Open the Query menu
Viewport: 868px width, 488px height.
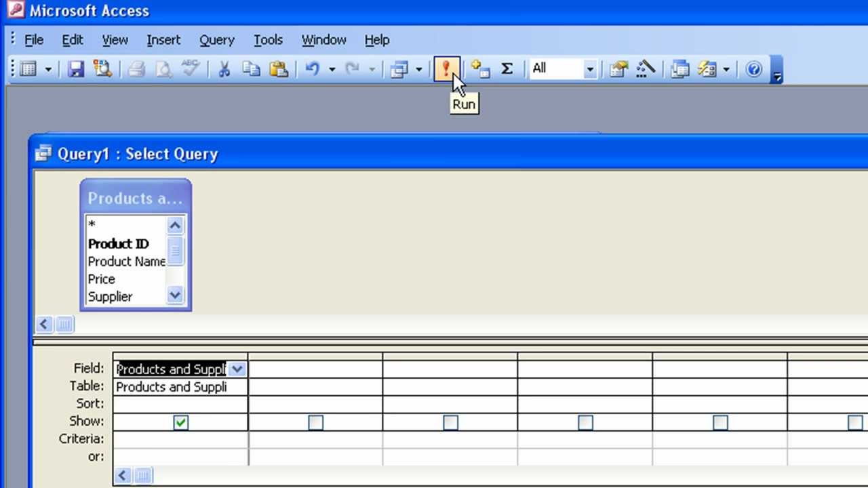point(216,40)
